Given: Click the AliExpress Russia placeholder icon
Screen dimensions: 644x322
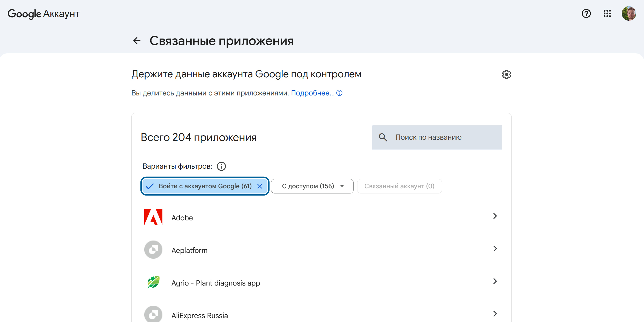Looking at the screenshot, I should (153, 314).
